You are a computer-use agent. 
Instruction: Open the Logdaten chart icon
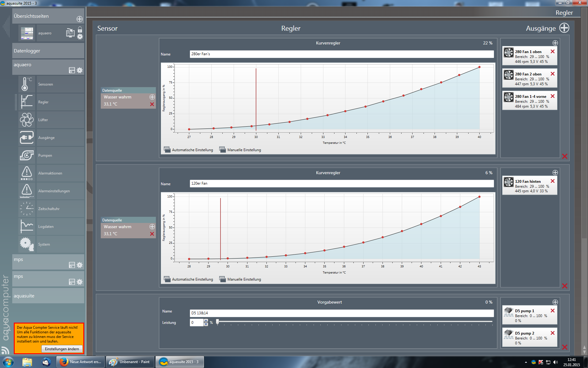27,226
